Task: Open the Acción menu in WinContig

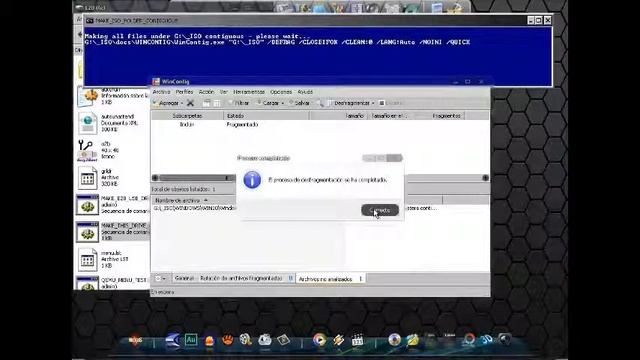Action: tap(206, 92)
